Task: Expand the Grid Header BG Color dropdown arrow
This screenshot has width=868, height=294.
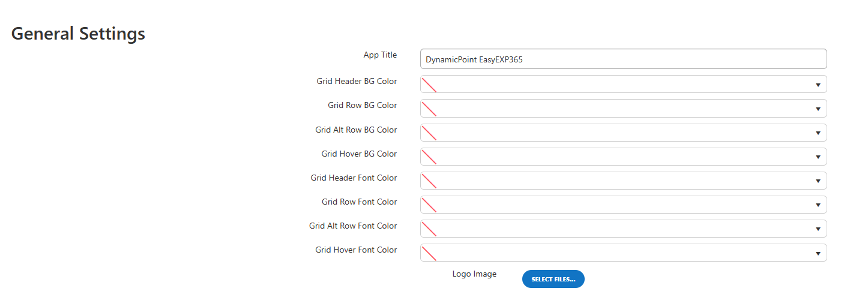Action: pyautogui.click(x=818, y=85)
